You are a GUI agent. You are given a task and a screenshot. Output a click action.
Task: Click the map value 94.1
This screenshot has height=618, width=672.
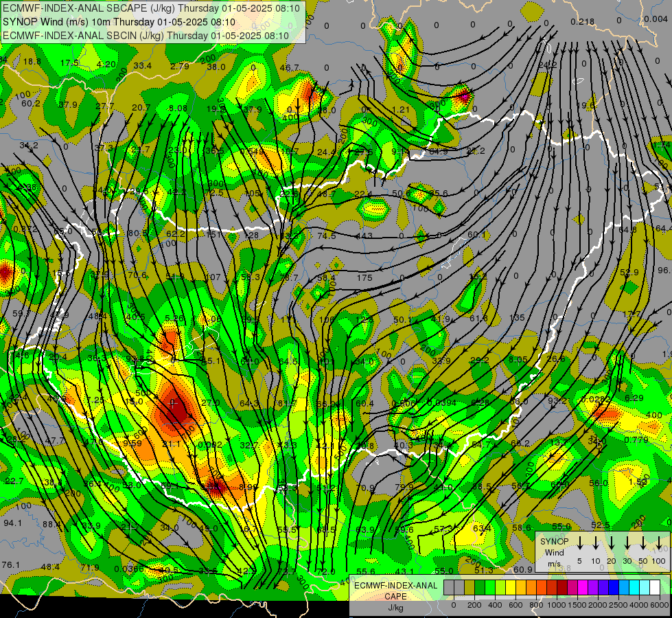[12, 523]
